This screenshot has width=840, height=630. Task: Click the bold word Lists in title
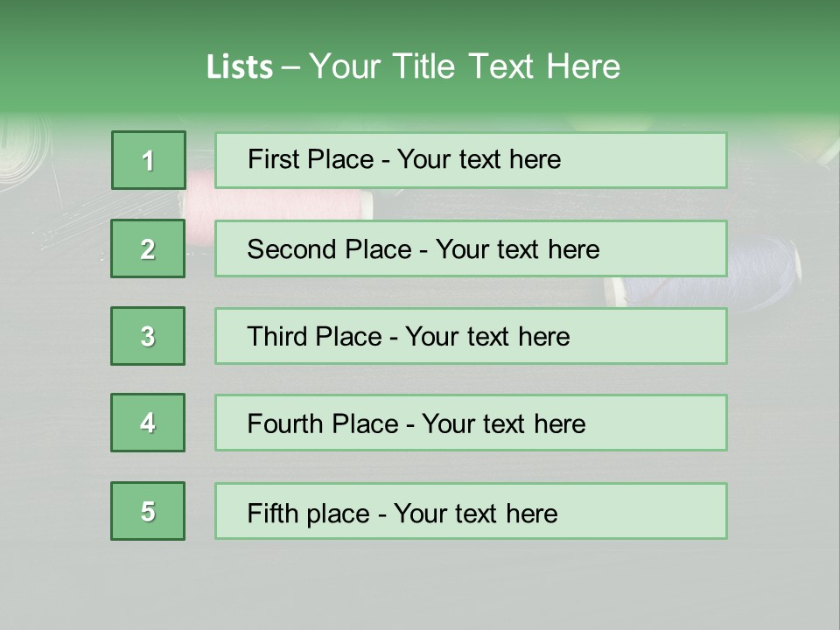pyautogui.click(x=240, y=66)
